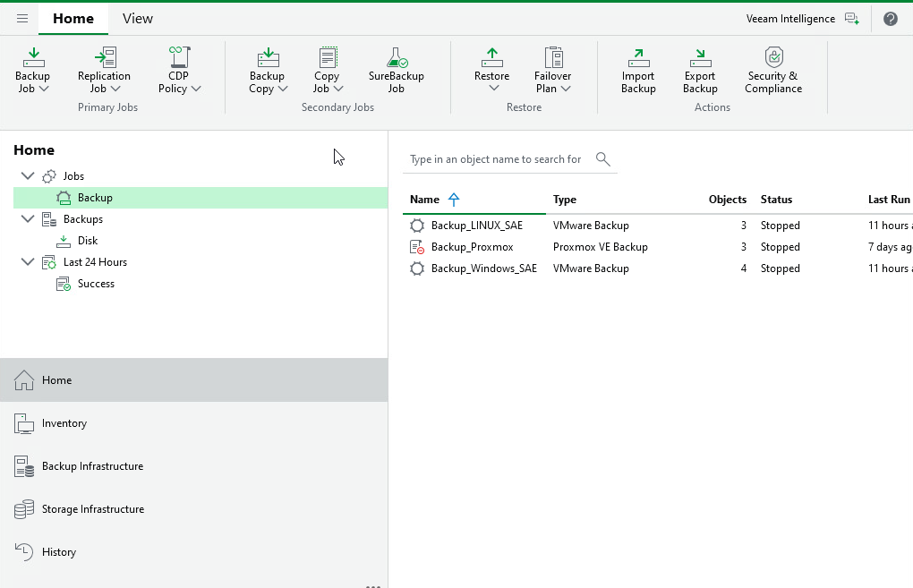This screenshot has height=588, width=913.
Task: Click the Backup Copy ribbon icon
Action: tap(268, 57)
